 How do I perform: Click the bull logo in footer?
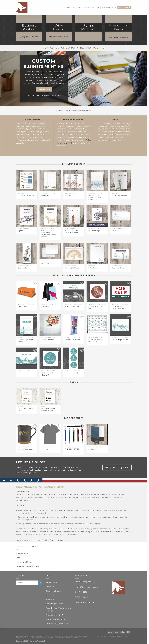[118, 588]
